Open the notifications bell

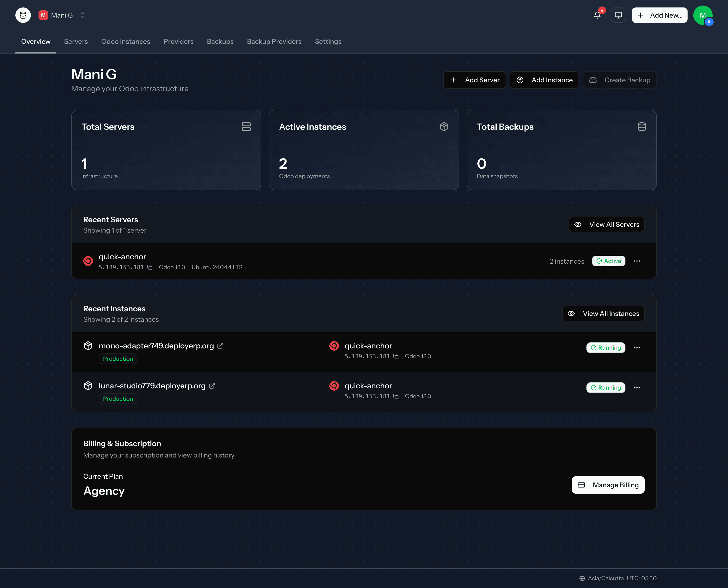click(x=597, y=15)
